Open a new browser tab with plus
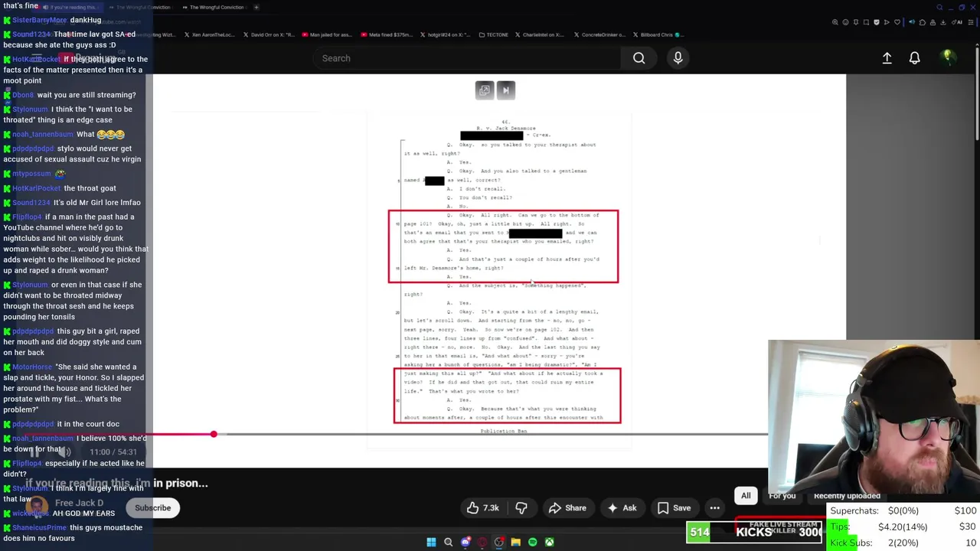The width and height of the screenshot is (980, 551). click(x=256, y=7)
